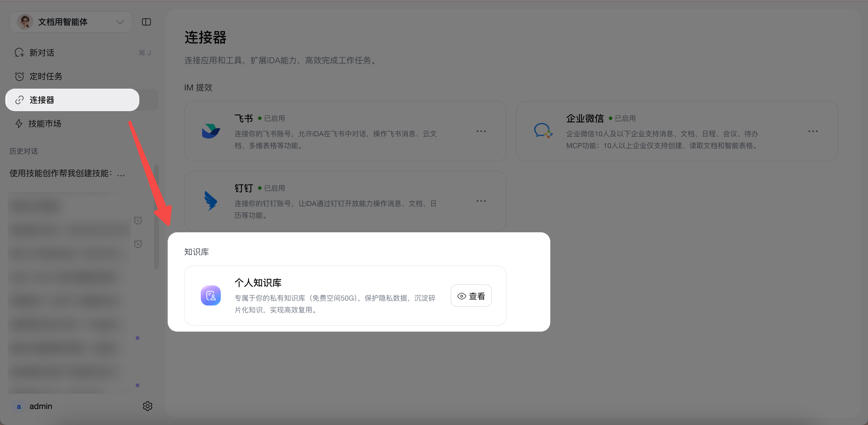Open 定时任务 scheduled tasks

[83, 76]
